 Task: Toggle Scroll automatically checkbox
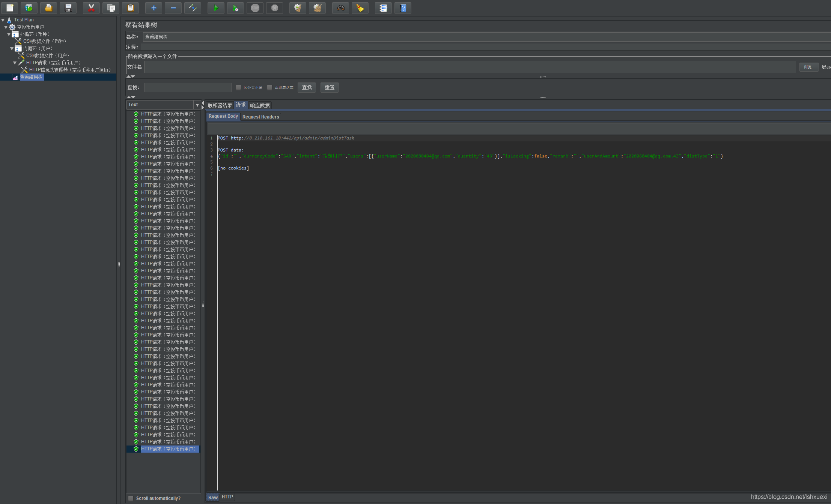131,498
